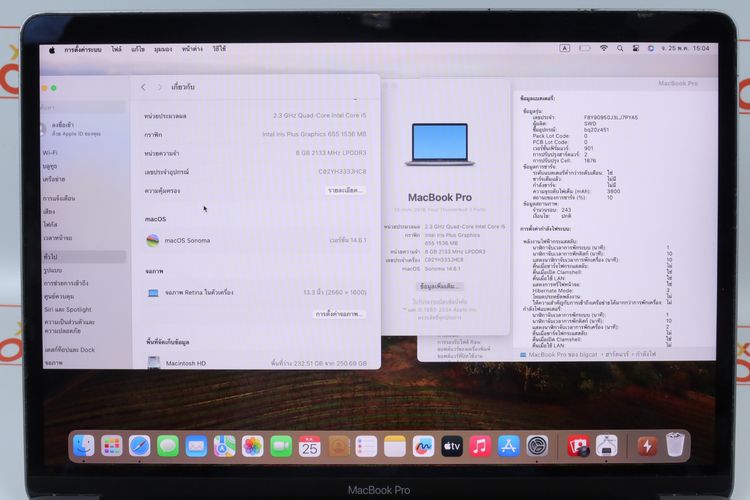
Task: Open System Information icon in Dock
Action: pos(607,446)
